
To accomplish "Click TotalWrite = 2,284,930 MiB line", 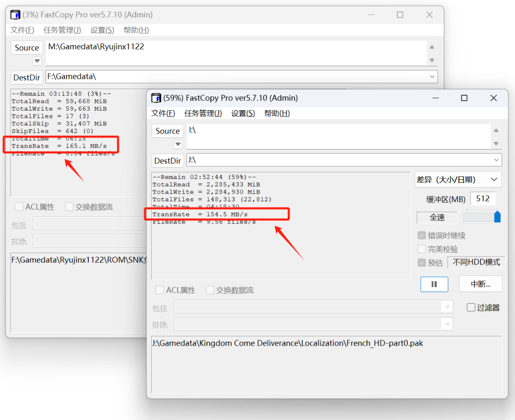I will (206, 192).
